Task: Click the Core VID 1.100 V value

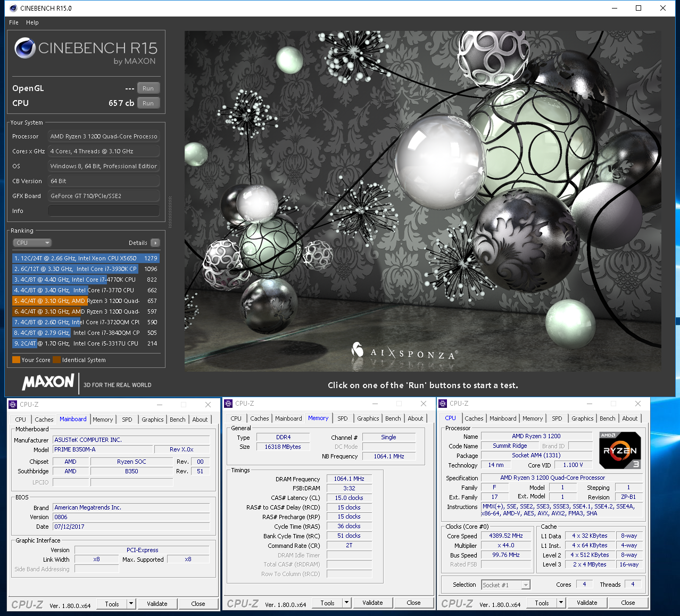Action: (573, 465)
